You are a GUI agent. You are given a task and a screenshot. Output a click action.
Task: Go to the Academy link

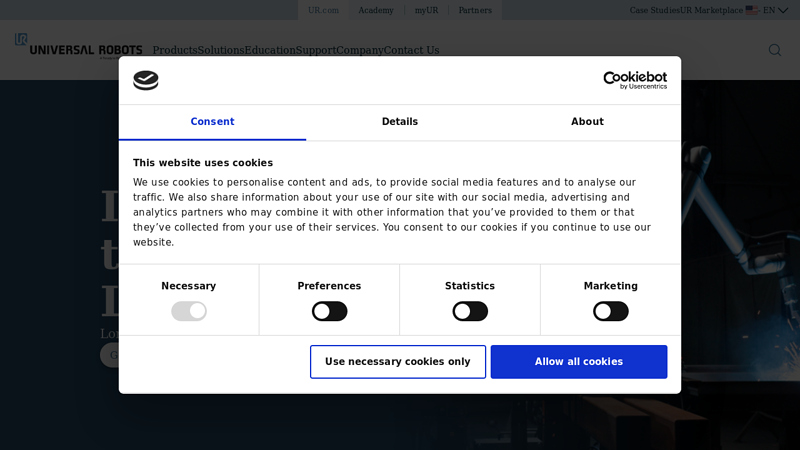tap(376, 10)
